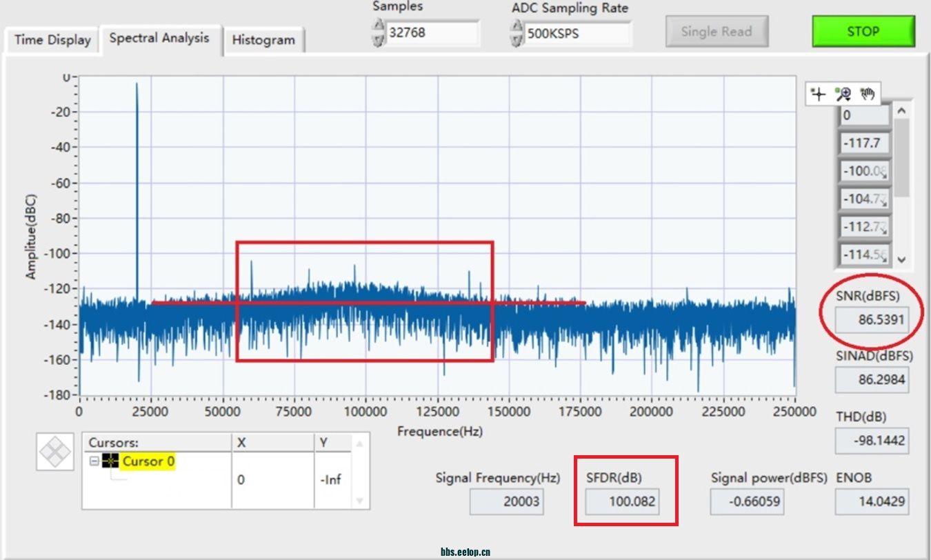
Task: Decrement the Samples value with down arrow
Action: pyautogui.click(x=378, y=40)
